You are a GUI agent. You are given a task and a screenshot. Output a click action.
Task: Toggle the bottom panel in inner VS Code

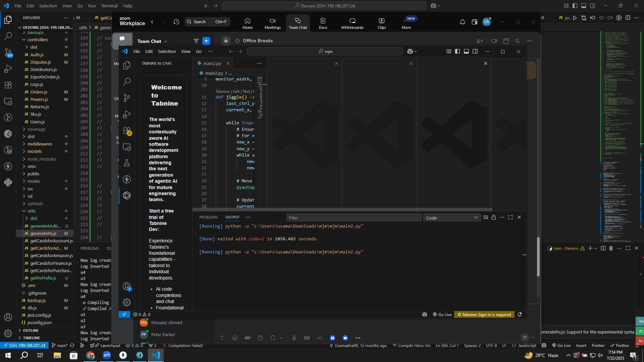[x=466, y=51]
